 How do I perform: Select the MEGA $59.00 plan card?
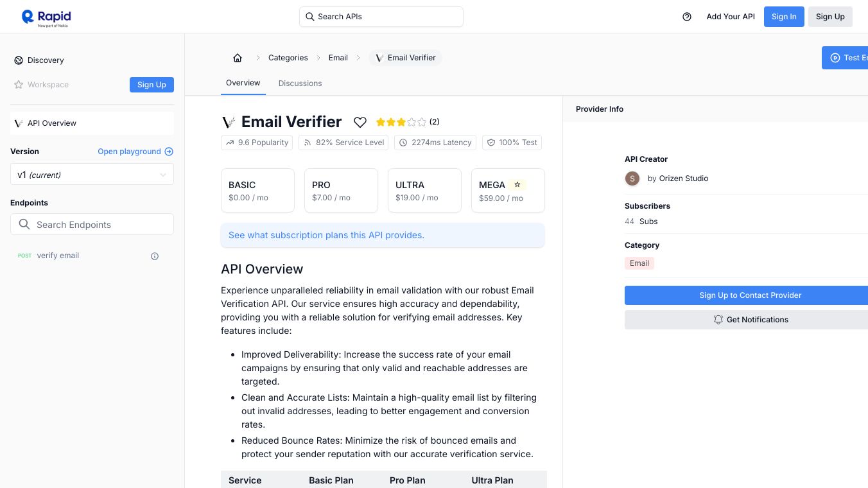point(508,191)
